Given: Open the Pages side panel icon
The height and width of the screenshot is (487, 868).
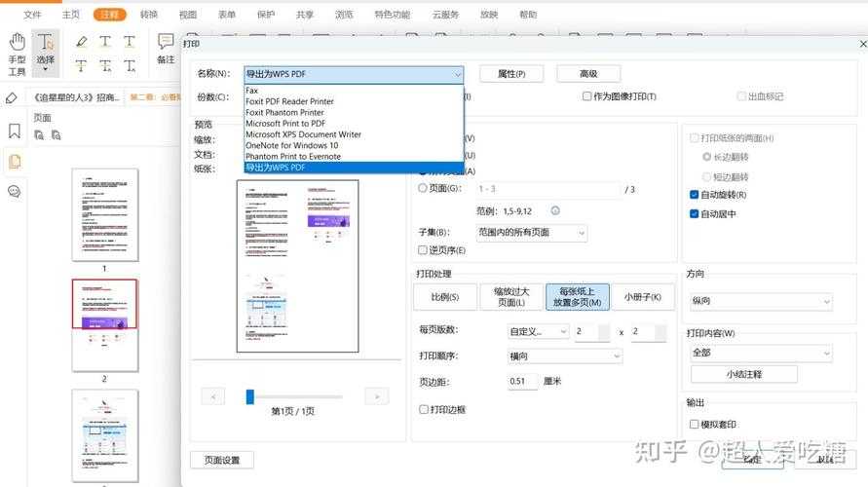Looking at the screenshot, I should (15, 162).
